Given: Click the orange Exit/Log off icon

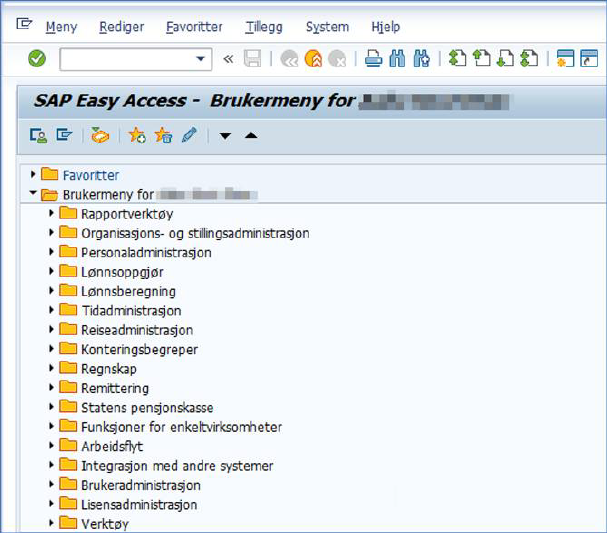Looking at the screenshot, I should point(313,59).
